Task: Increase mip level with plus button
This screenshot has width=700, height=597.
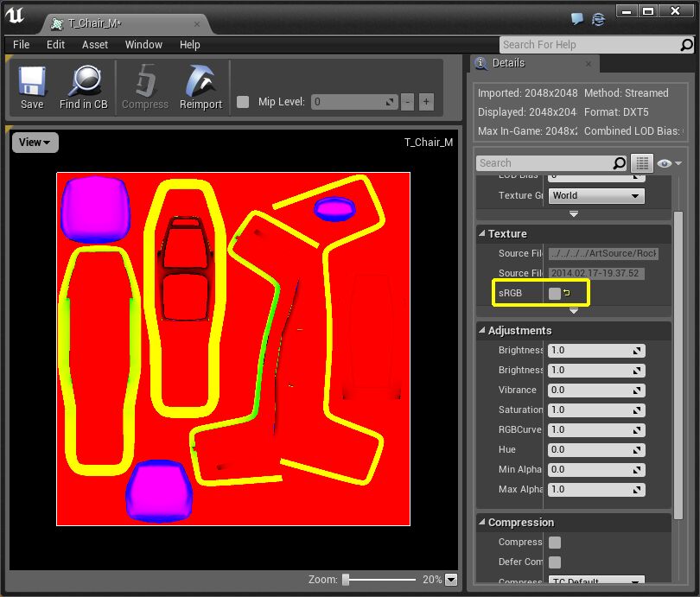Action: pyautogui.click(x=425, y=102)
